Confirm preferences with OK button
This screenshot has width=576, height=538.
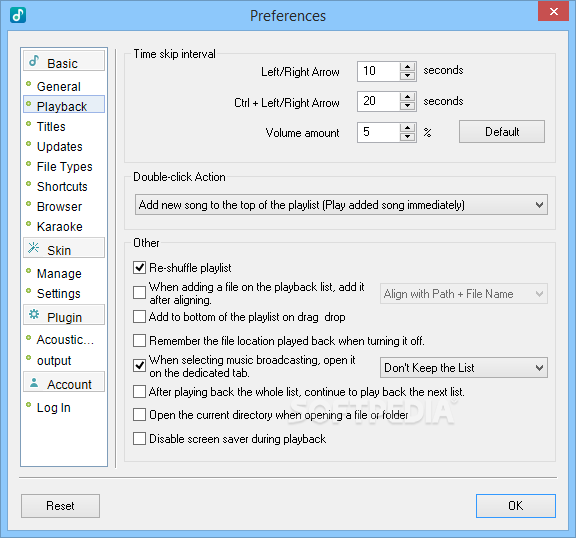click(x=516, y=506)
